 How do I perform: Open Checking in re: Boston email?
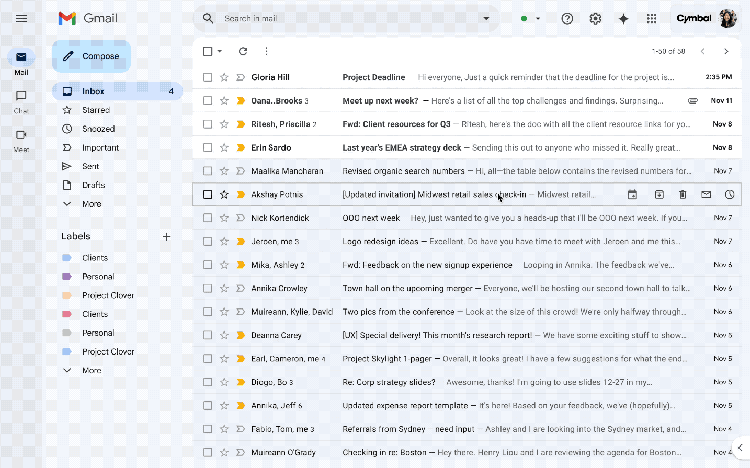(467, 452)
